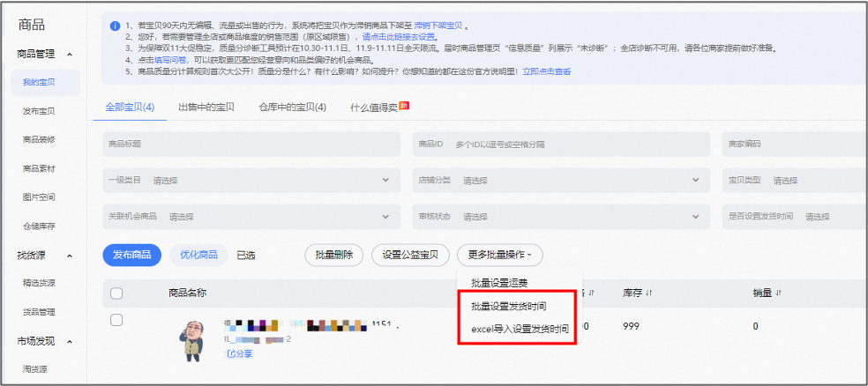Click the 发布商品 button

(131, 255)
